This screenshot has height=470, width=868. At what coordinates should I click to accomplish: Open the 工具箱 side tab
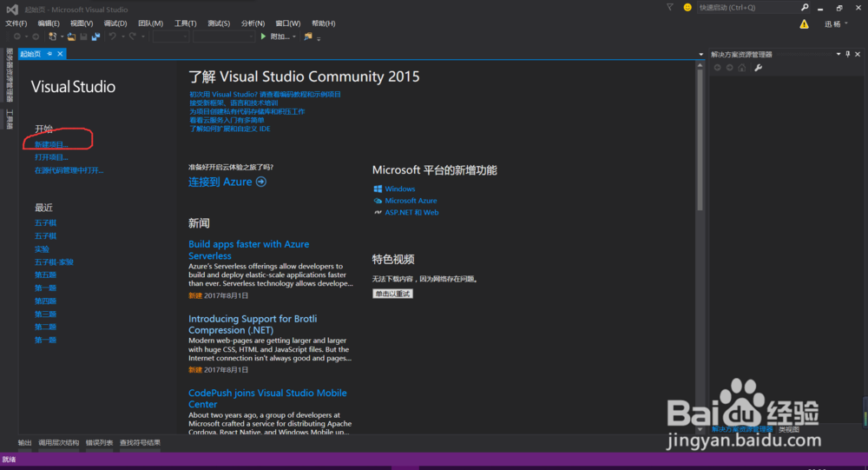[x=10, y=119]
